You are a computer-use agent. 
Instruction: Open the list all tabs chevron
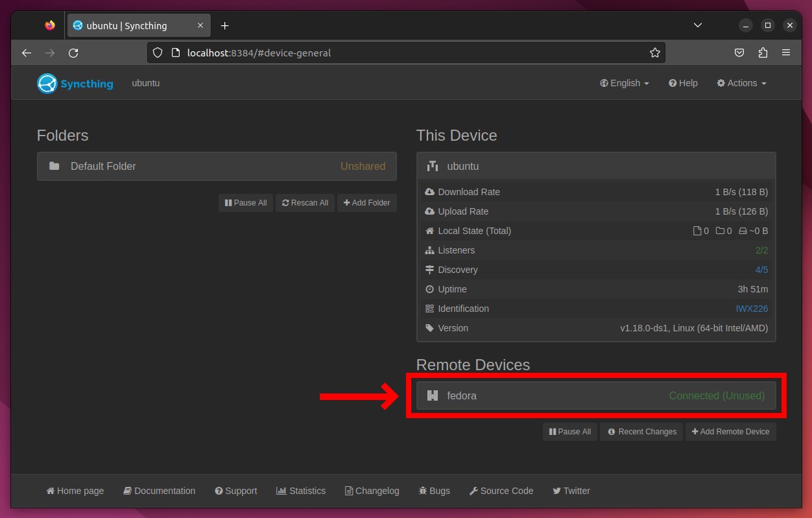tap(698, 25)
